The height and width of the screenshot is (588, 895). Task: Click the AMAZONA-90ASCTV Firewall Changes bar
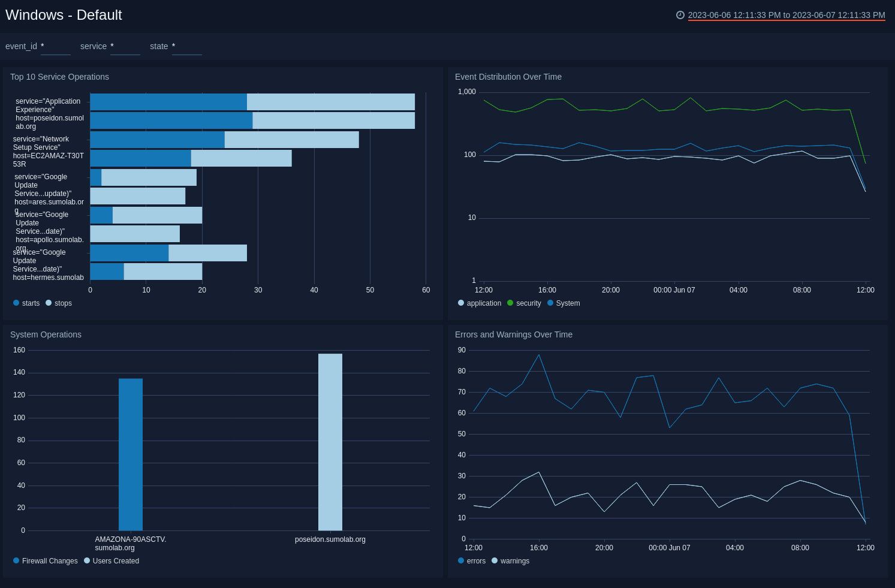131,454
